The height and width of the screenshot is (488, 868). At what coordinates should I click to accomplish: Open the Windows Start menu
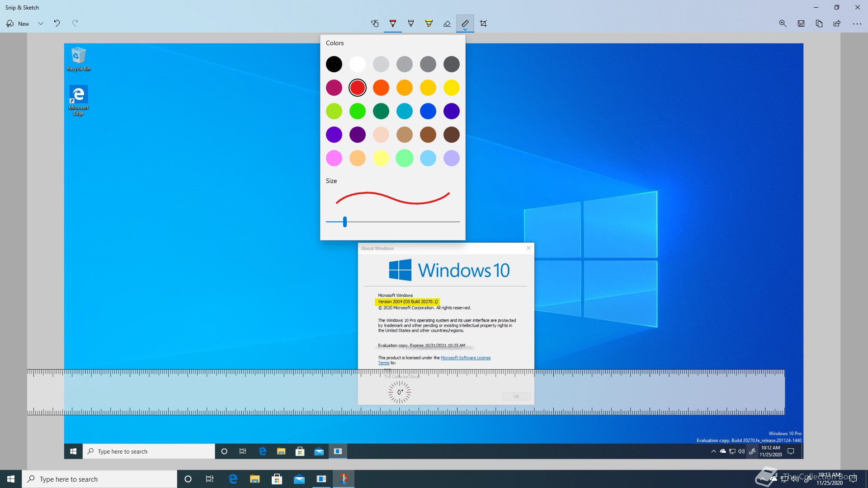[11, 479]
